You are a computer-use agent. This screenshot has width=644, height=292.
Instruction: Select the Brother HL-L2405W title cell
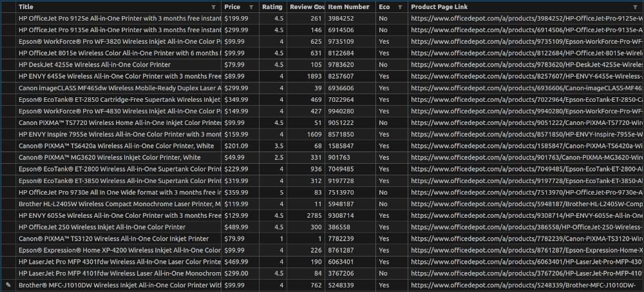pyautogui.click(x=119, y=204)
